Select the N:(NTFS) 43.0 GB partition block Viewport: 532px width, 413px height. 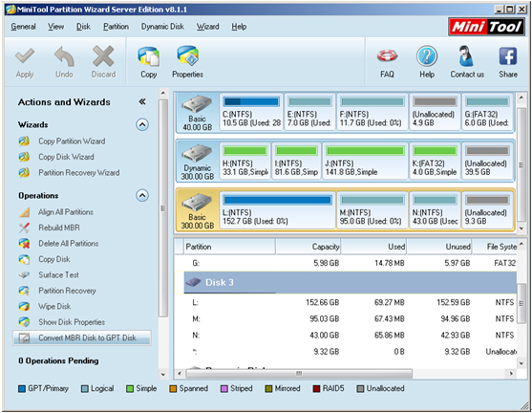435,210
